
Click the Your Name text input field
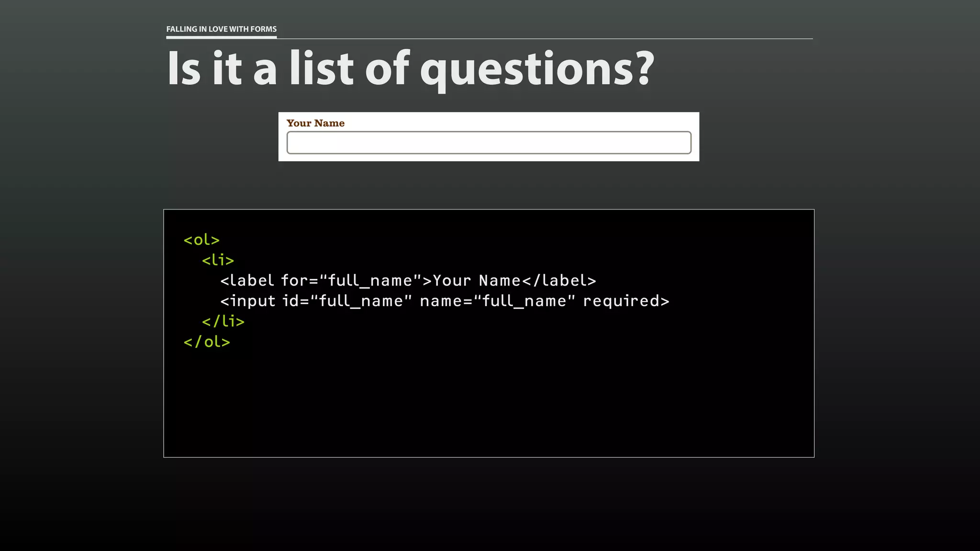[489, 143]
